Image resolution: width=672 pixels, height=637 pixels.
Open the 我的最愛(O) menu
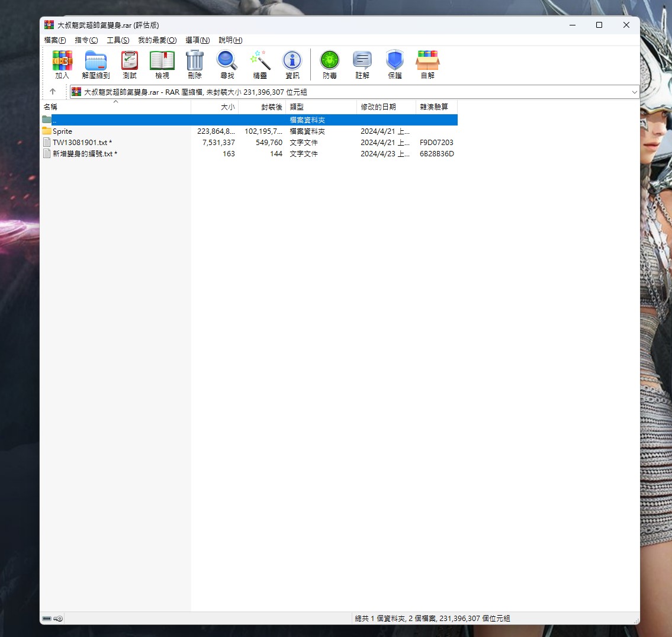(x=157, y=40)
